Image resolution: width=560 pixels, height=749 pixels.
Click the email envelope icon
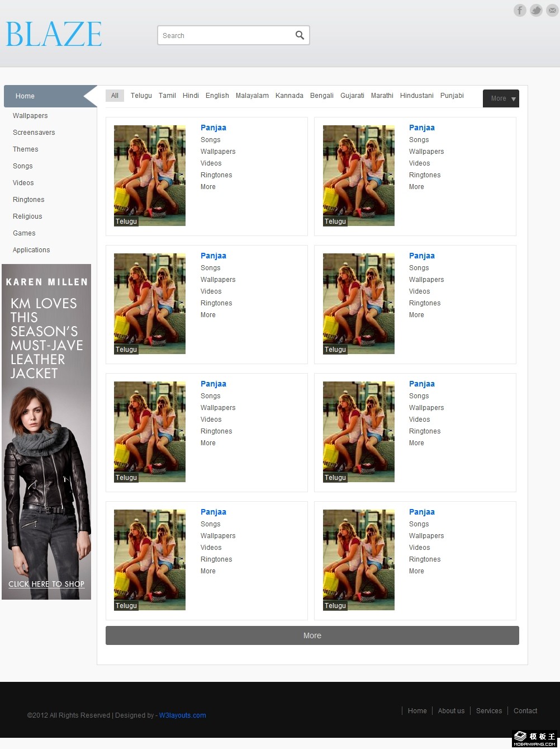(x=552, y=10)
